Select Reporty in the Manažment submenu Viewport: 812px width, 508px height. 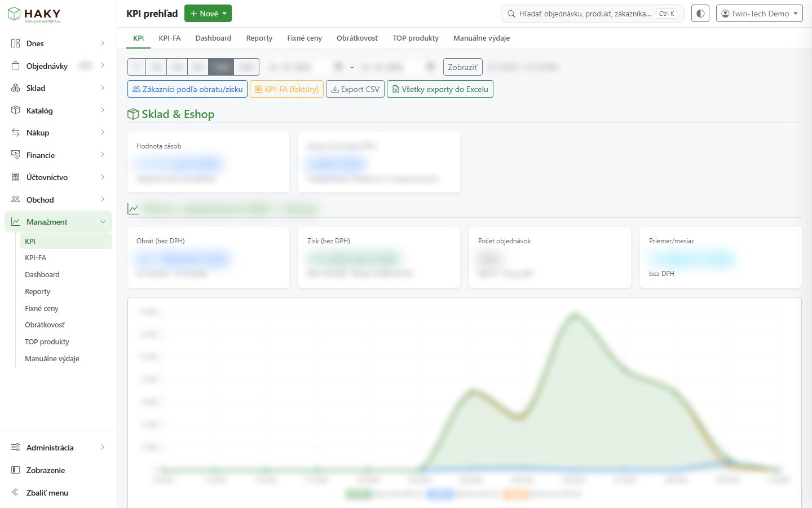[x=66, y=292]
